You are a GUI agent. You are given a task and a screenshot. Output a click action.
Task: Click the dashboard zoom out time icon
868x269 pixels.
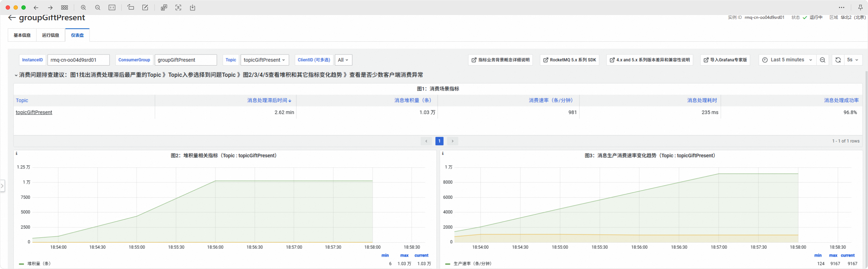[822, 60]
